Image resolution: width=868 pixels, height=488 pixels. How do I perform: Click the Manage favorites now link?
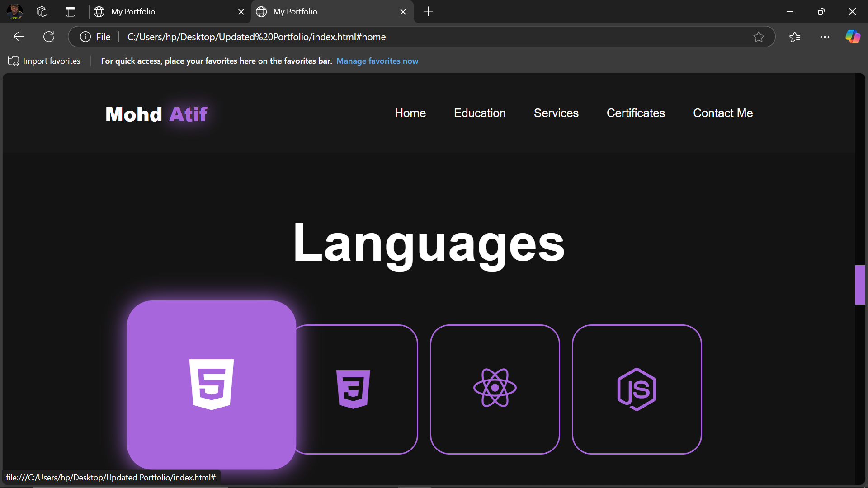[377, 61]
